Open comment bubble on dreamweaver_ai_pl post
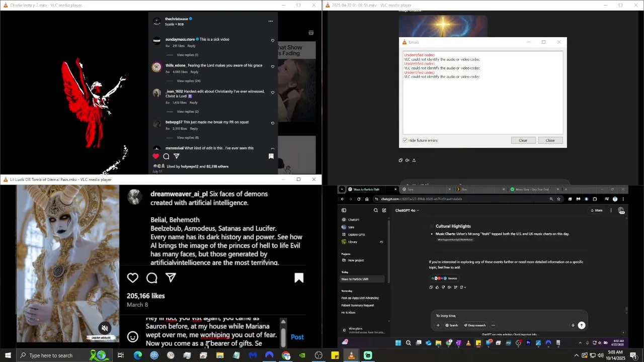This screenshot has width=644, height=362. (x=152, y=278)
